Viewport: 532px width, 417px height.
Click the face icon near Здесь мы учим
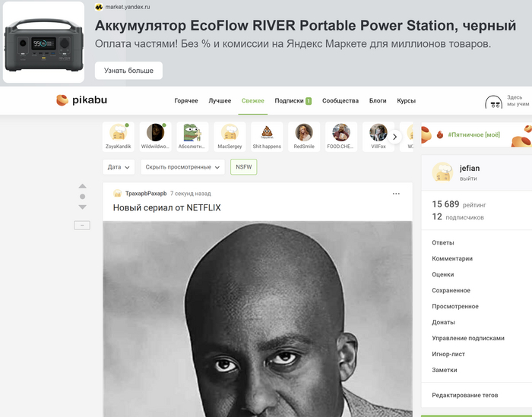[494, 102]
